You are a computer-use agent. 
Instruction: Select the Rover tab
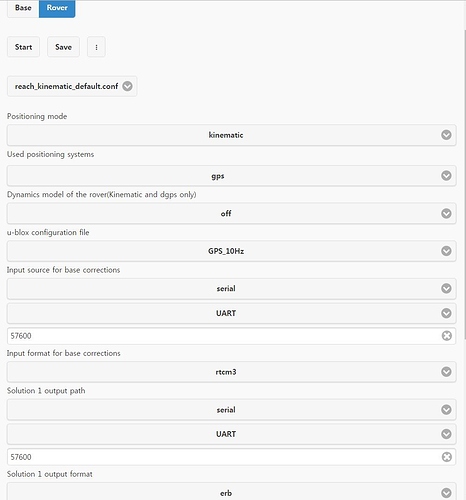[57, 8]
